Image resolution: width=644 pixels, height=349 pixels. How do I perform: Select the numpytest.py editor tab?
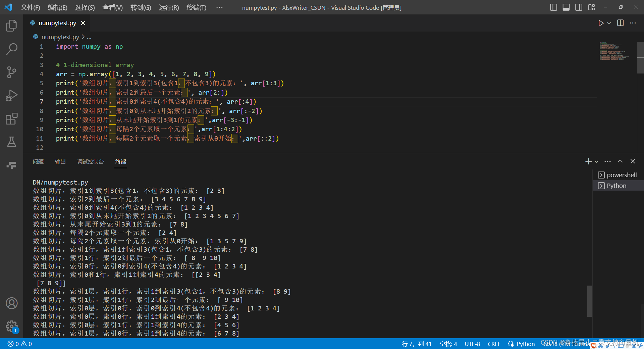click(x=57, y=23)
